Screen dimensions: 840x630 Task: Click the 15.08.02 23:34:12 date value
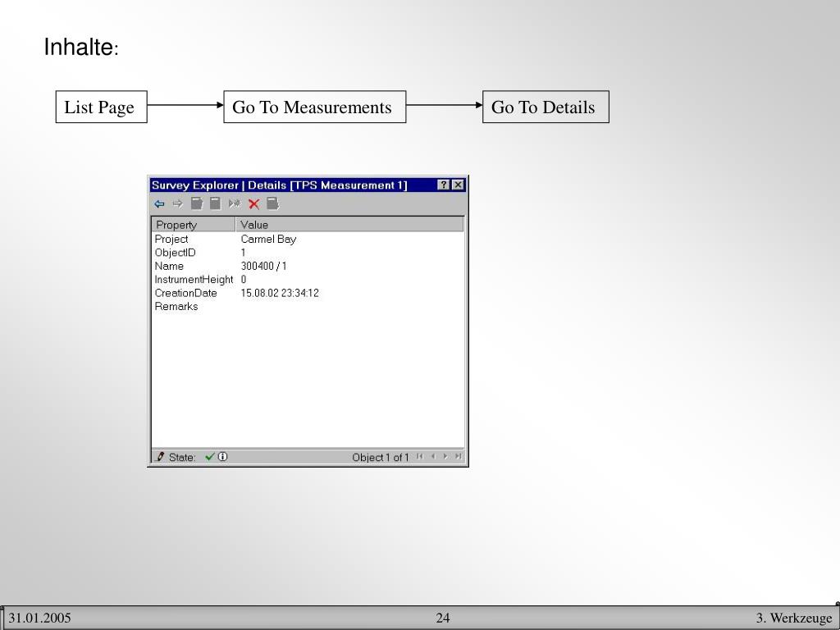pyautogui.click(x=280, y=293)
